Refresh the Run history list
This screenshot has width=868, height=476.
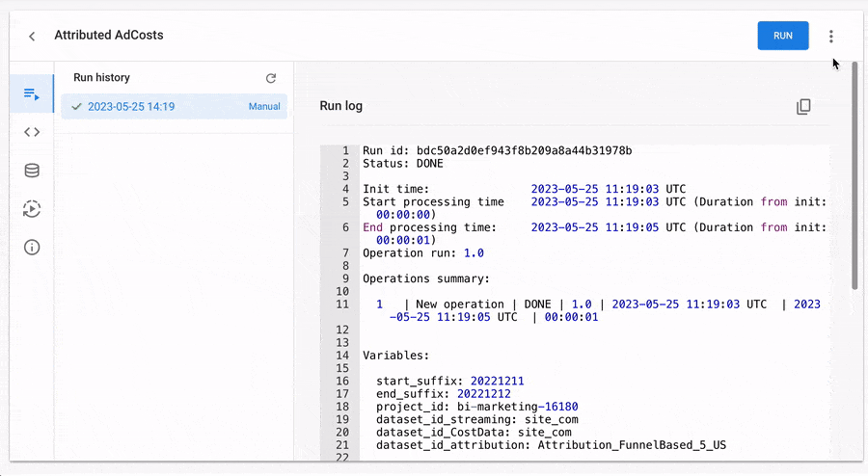271,78
